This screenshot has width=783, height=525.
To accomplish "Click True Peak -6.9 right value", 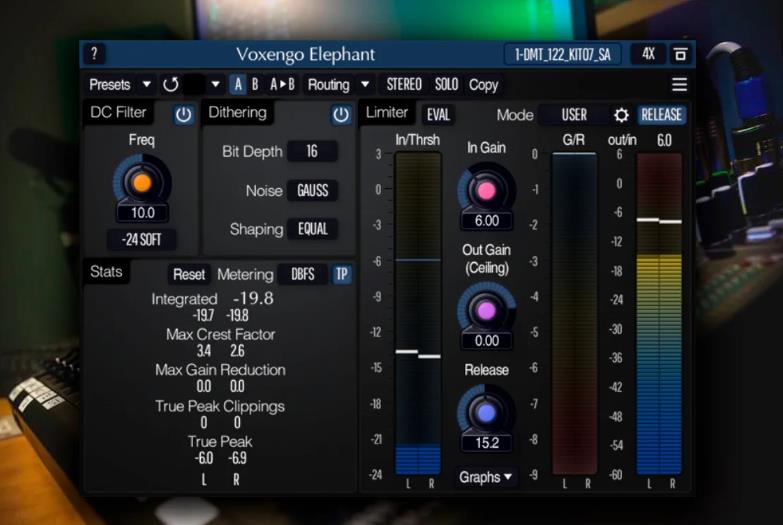I will pos(237,458).
